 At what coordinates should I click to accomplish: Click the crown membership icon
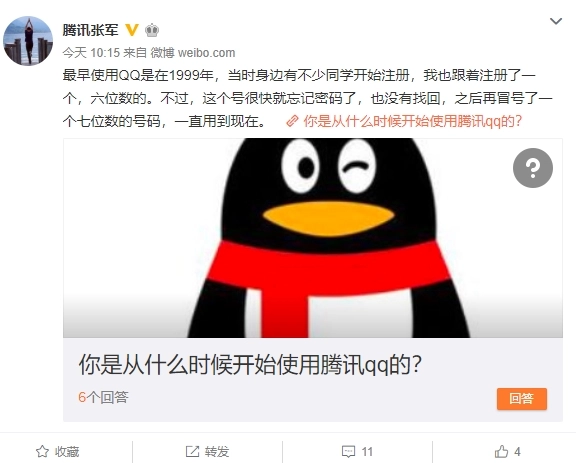point(152,30)
